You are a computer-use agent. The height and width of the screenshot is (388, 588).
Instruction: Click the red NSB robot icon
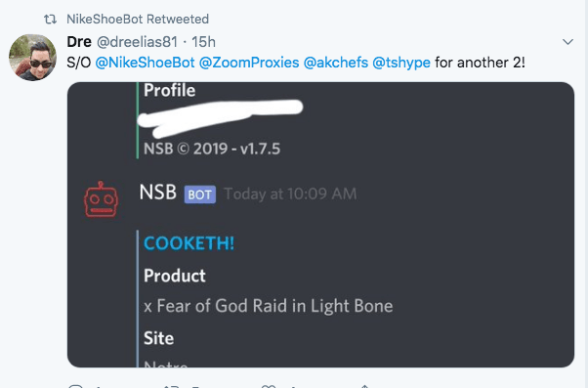coord(101,199)
